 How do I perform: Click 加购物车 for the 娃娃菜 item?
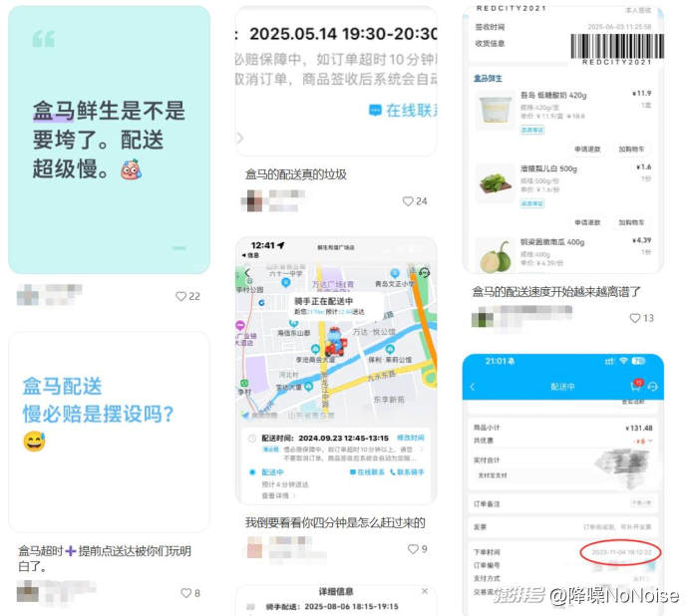631,221
